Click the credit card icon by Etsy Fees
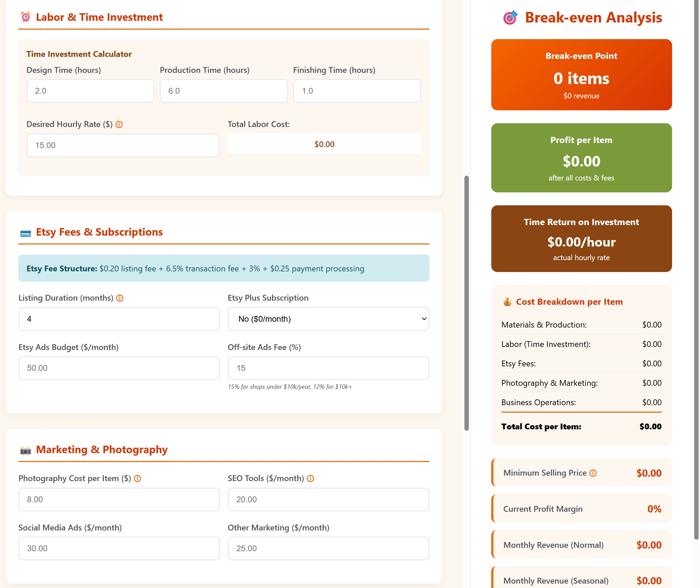Image resolution: width=700 pixels, height=588 pixels. [26, 233]
